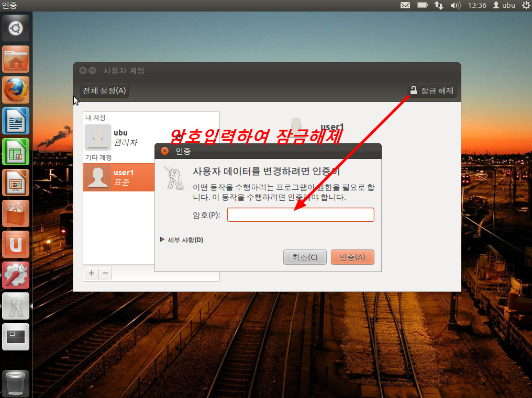Open System Settings wrench icon
Image resolution: width=532 pixels, height=398 pixels.
16,275
